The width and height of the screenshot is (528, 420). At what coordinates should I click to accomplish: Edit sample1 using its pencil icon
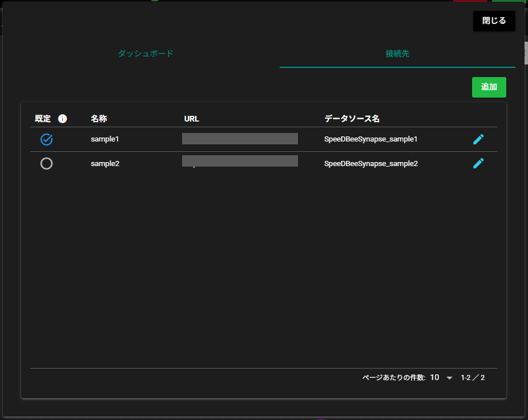point(478,139)
